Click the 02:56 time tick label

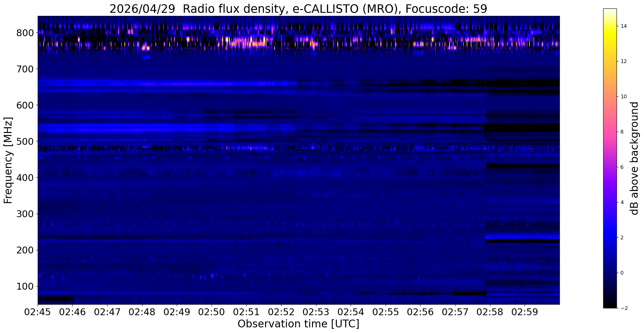coord(421,312)
